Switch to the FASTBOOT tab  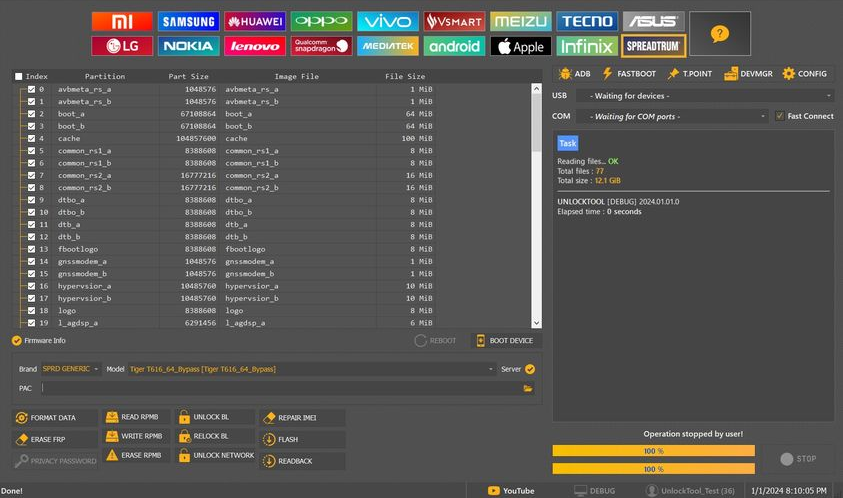coord(629,74)
